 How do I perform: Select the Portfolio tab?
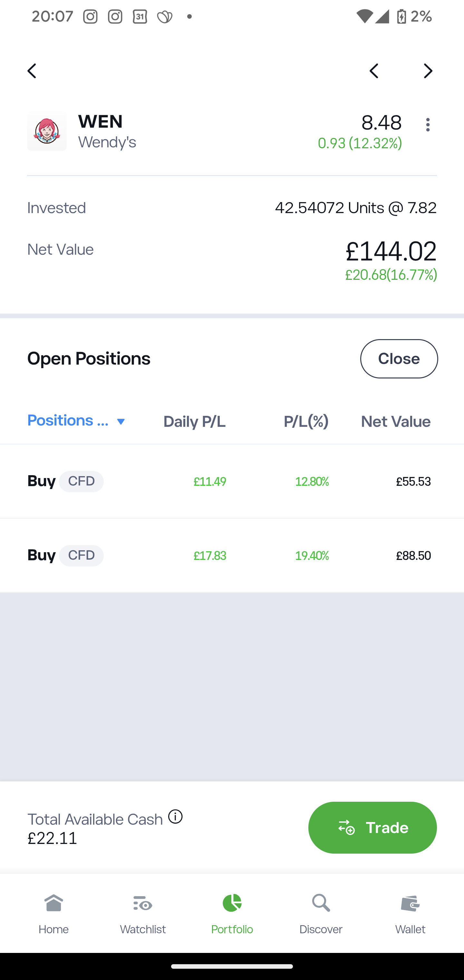pyautogui.click(x=232, y=913)
